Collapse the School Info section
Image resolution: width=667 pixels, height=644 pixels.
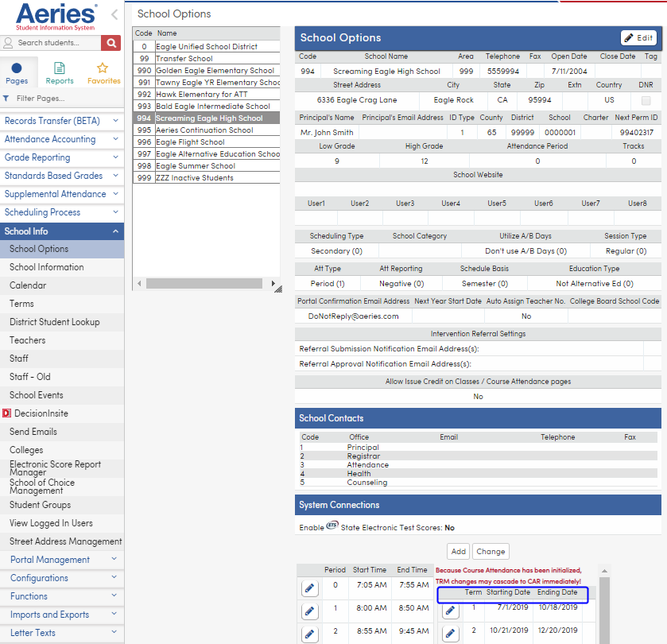pyautogui.click(x=62, y=231)
